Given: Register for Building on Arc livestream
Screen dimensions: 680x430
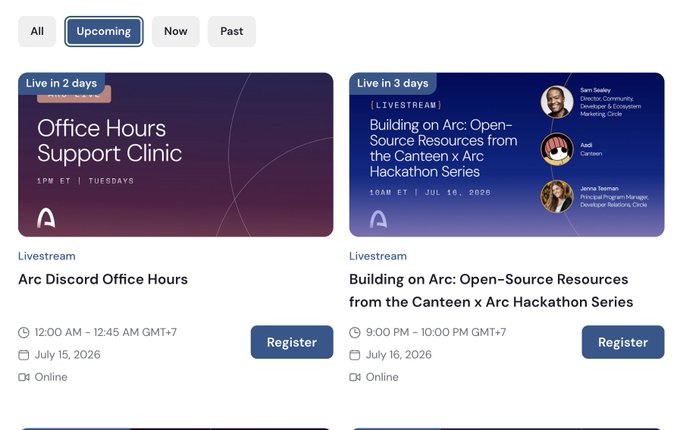Looking at the screenshot, I should 623,342.
